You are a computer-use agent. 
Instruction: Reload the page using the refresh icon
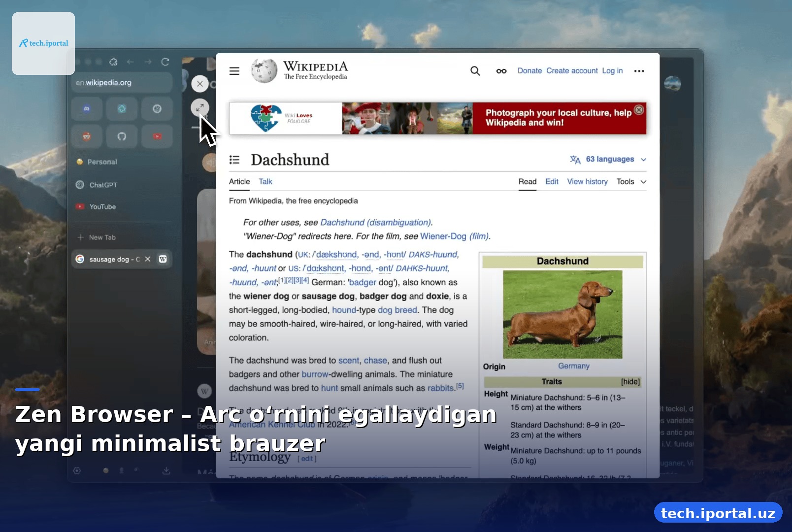tap(165, 62)
